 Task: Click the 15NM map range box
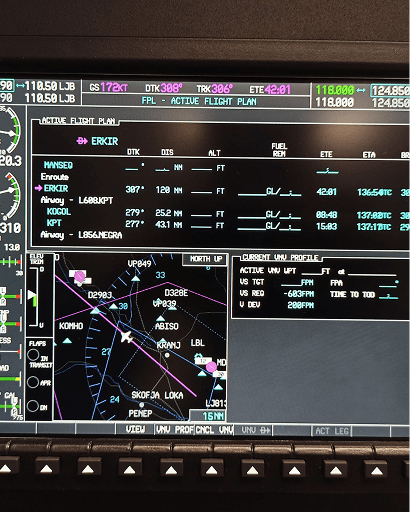coord(208,415)
